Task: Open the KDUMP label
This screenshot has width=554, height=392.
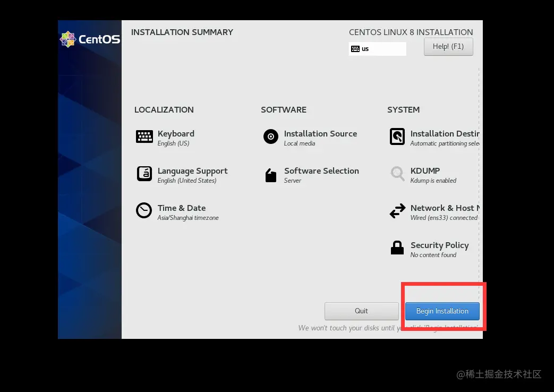Action: coord(425,171)
